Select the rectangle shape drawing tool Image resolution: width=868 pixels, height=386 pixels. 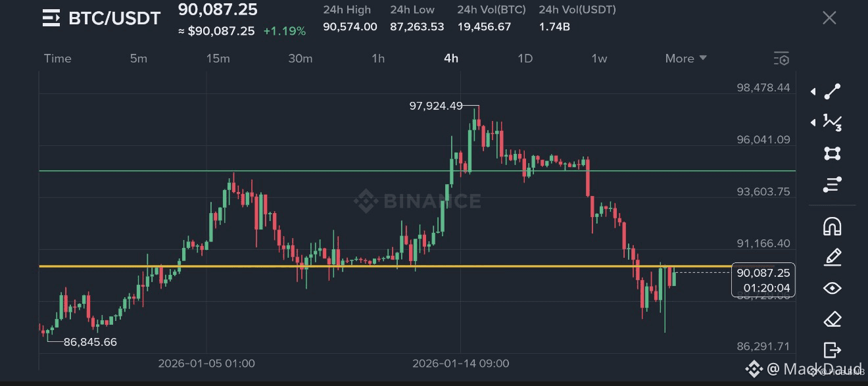pyautogui.click(x=832, y=153)
